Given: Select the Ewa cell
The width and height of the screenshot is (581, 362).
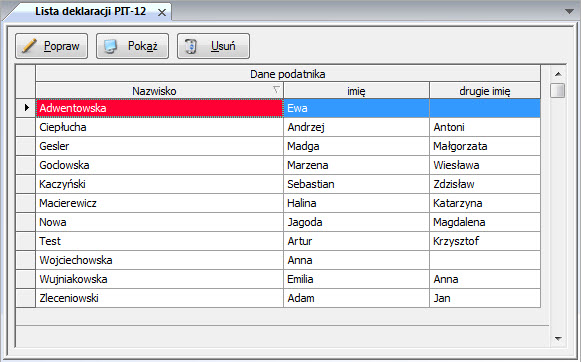Looking at the screenshot, I should pyautogui.click(x=356, y=108).
